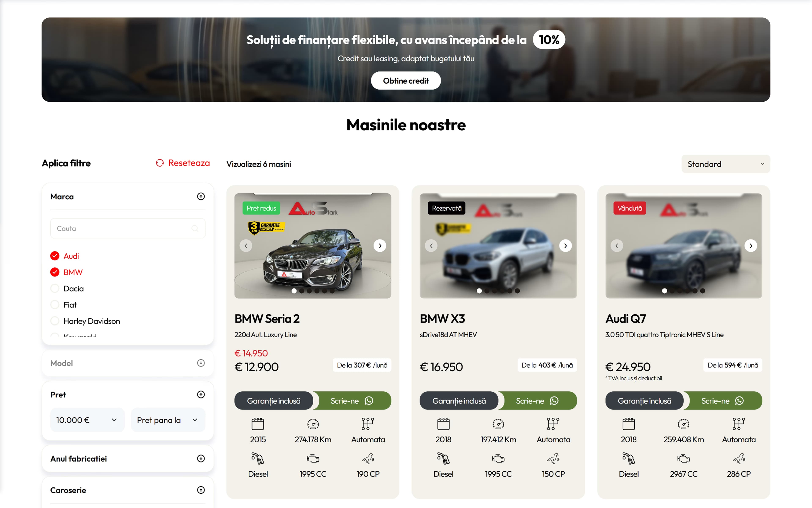Select second carousel dot on BMW Seria 2 image
The width and height of the screenshot is (812, 508).
point(302,291)
